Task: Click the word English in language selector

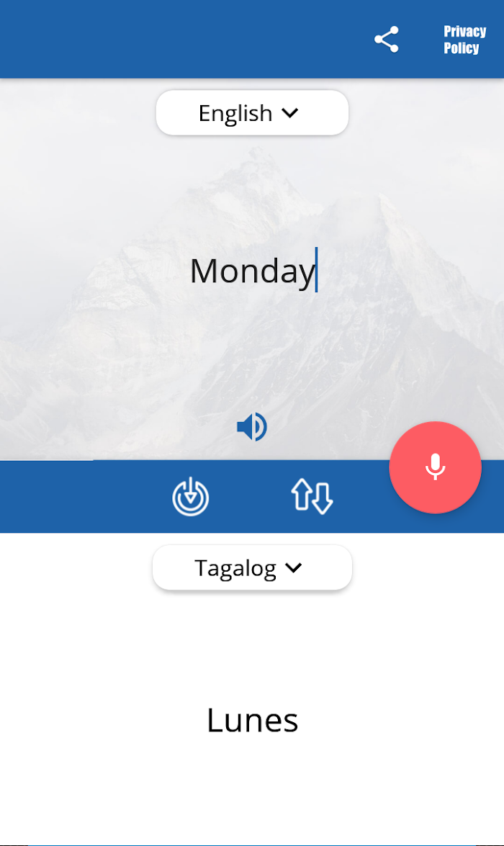Action: click(x=235, y=113)
